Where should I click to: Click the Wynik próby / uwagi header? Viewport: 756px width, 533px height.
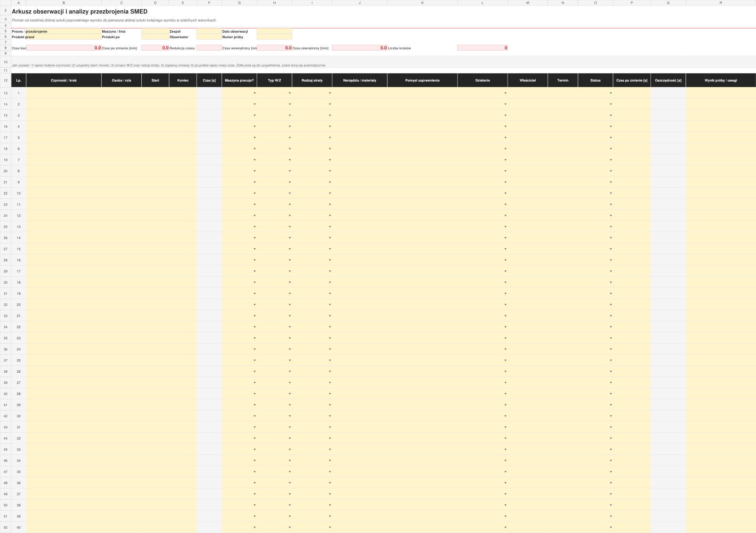[x=721, y=80]
